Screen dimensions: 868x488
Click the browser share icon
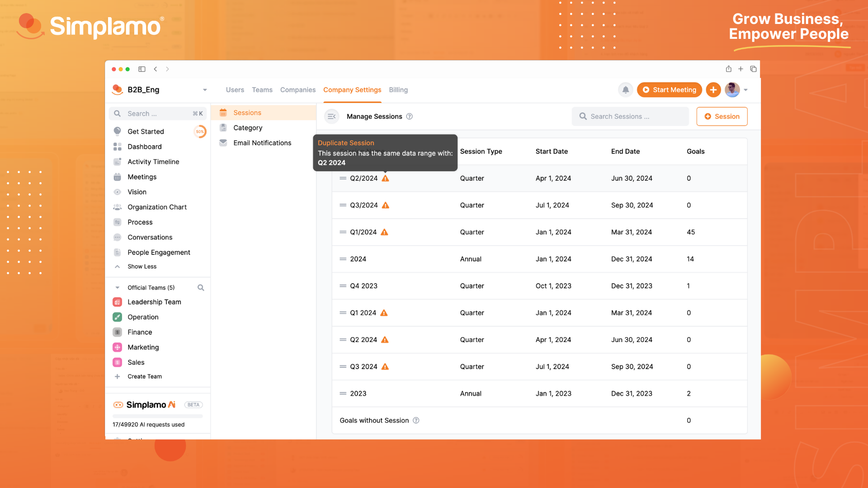[729, 69]
